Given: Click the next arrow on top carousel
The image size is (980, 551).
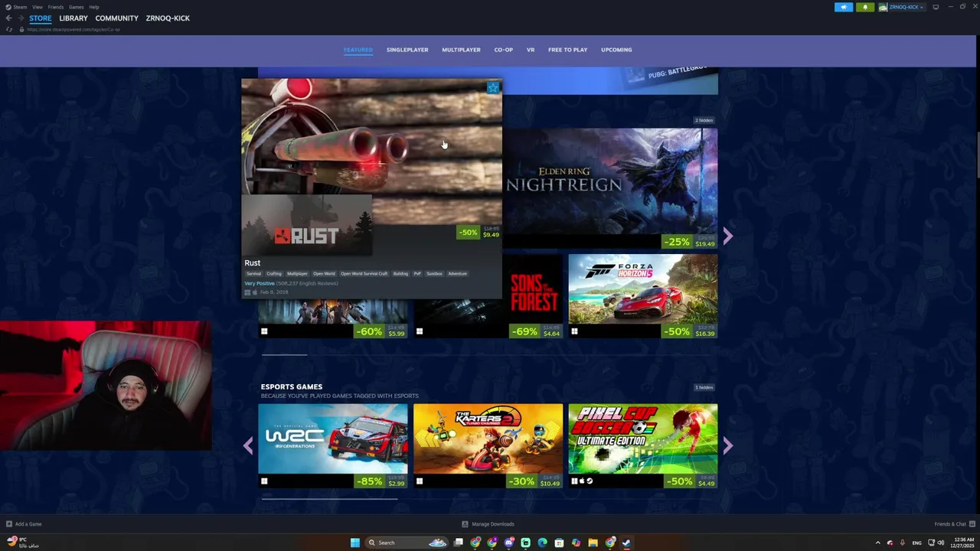Looking at the screenshot, I should (728, 236).
